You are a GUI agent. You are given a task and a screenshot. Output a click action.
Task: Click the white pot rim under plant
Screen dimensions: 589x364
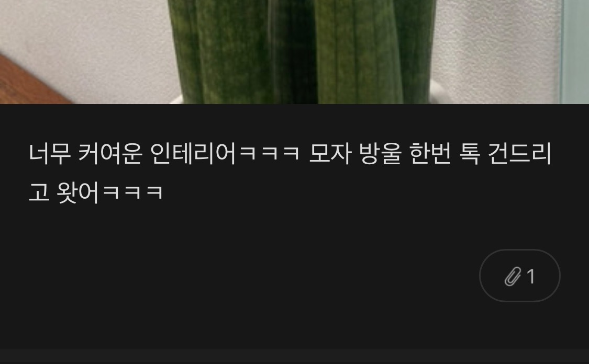tap(436, 92)
